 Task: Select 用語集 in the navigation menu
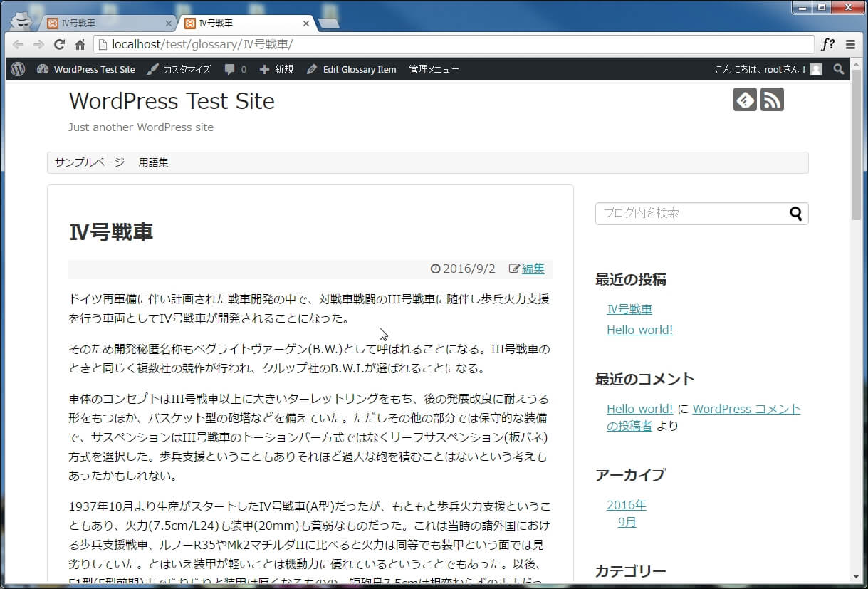pos(153,162)
